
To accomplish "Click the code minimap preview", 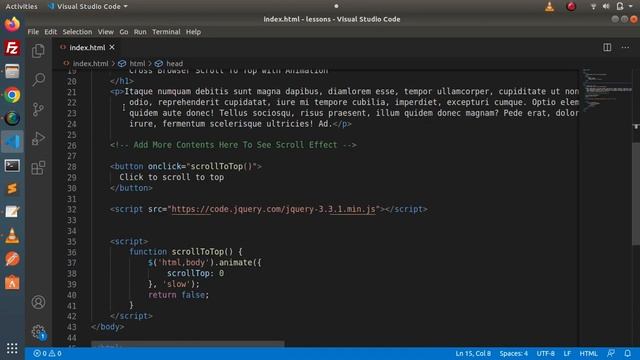I will [x=606, y=90].
